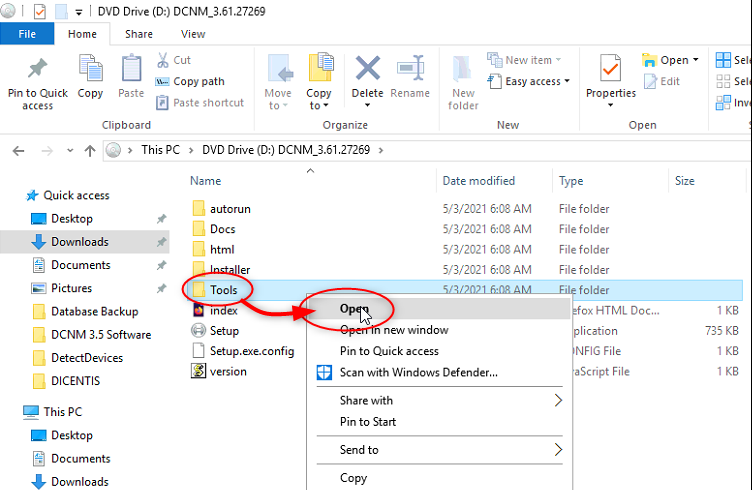Click the Copy ribbon button
Image resolution: width=752 pixels, height=490 pixels.
pyautogui.click(x=90, y=77)
